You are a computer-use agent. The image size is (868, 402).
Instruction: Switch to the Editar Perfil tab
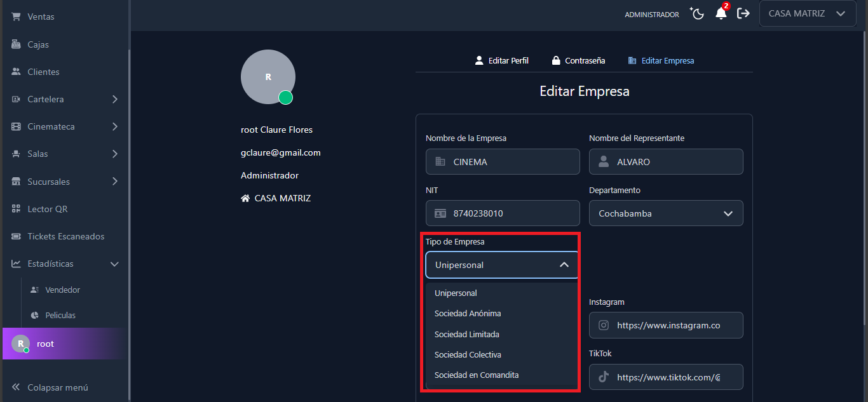click(502, 60)
